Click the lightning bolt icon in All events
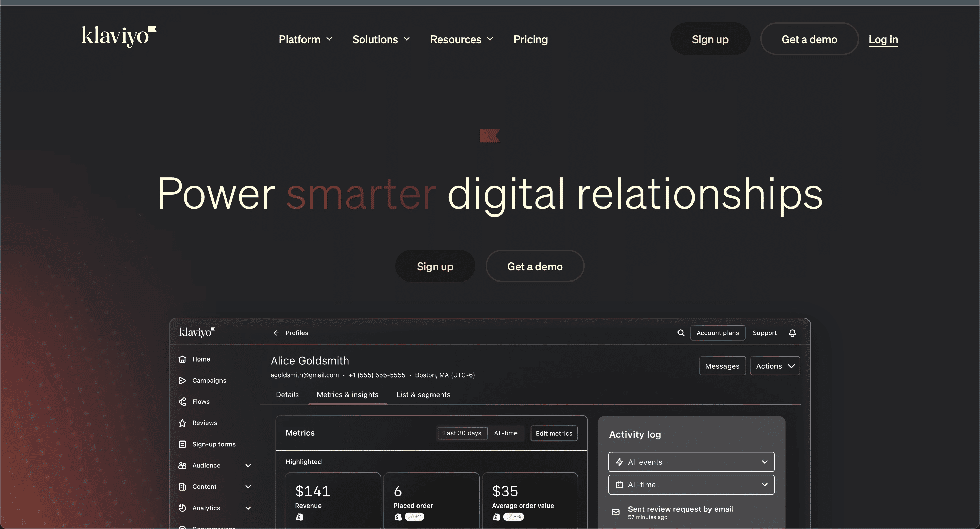Image resolution: width=980 pixels, height=529 pixels. [x=619, y=462]
